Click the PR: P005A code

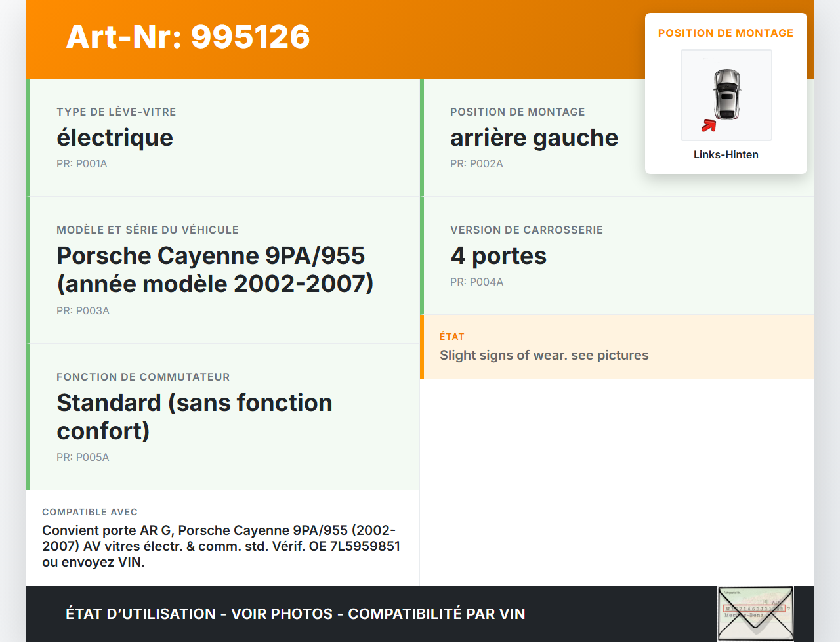click(x=83, y=458)
